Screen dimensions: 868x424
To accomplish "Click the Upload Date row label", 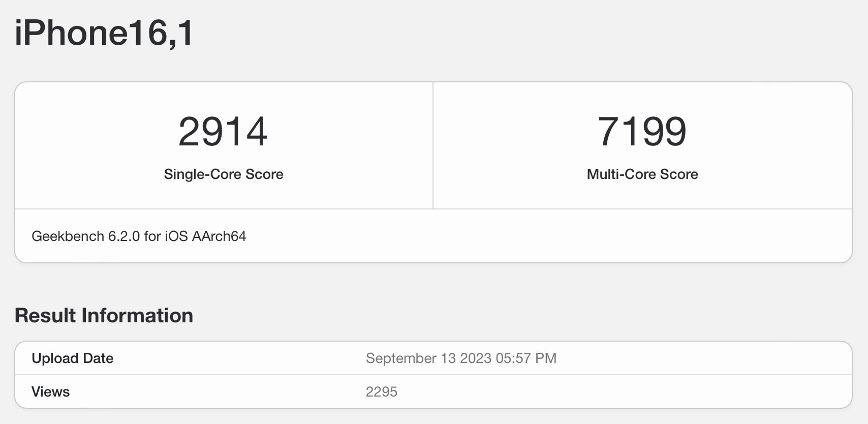I will 72,358.
